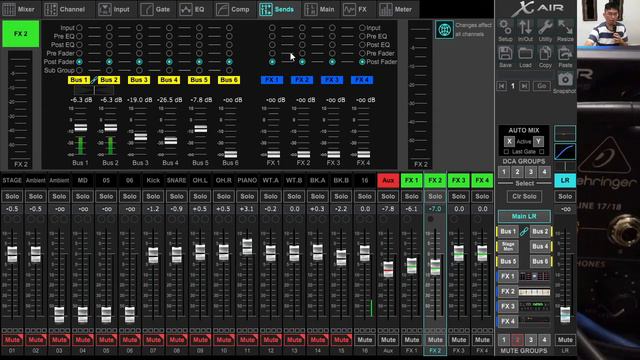The height and width of the screenshot is (360, 640).
Task: Click the STAGE channel fader handle
Action: (12, 254)
